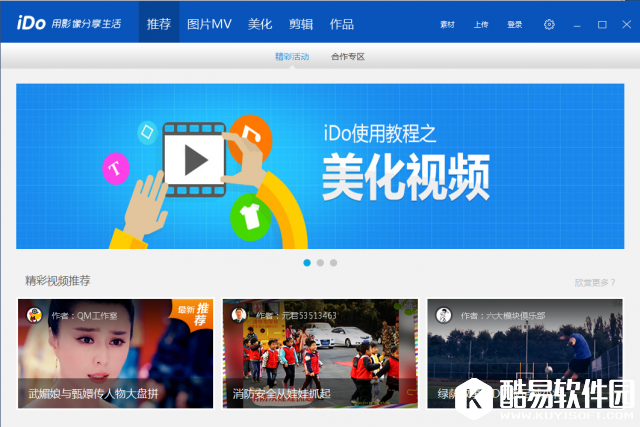The image size is (640, 427).
Task: Select the 精彩活动 sub-tab
Action: [292, 56]
